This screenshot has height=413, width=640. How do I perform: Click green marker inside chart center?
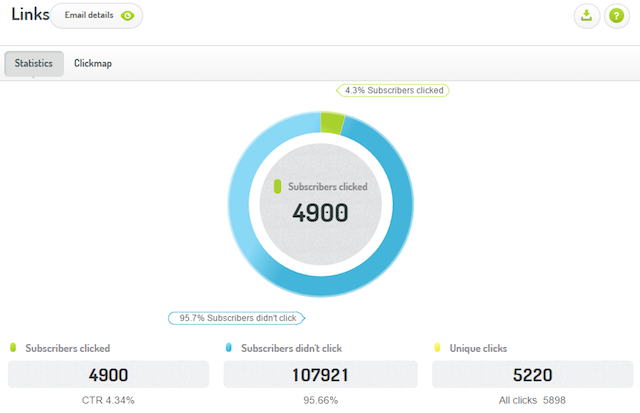pyautogui.click(x=278, y=187)
